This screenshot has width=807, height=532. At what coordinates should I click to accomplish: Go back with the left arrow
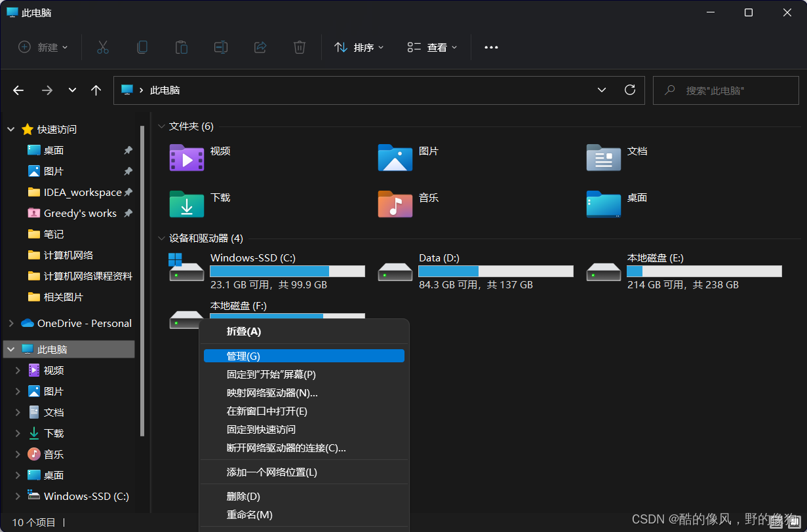tap(18, 90)
